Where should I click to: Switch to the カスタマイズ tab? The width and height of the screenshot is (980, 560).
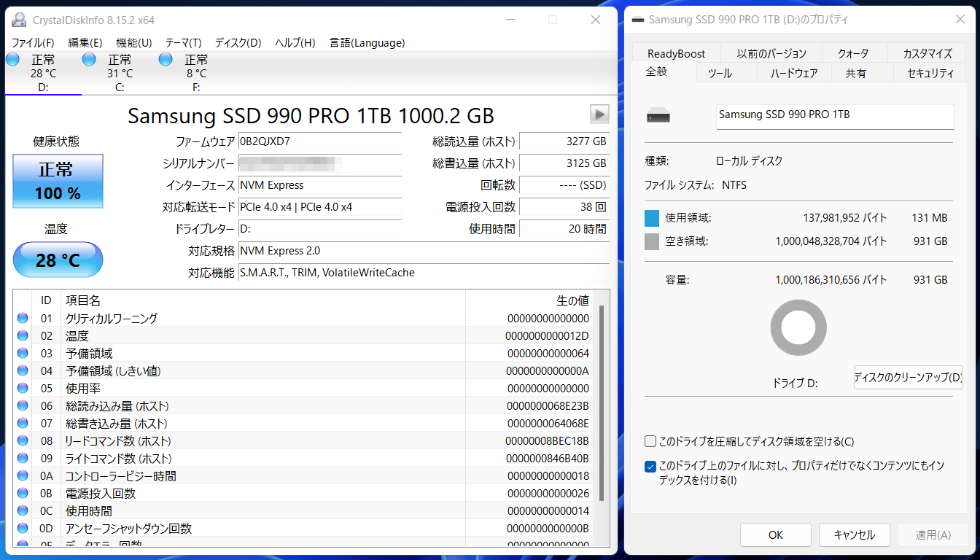pyautogui.click(x=927, y=53)
